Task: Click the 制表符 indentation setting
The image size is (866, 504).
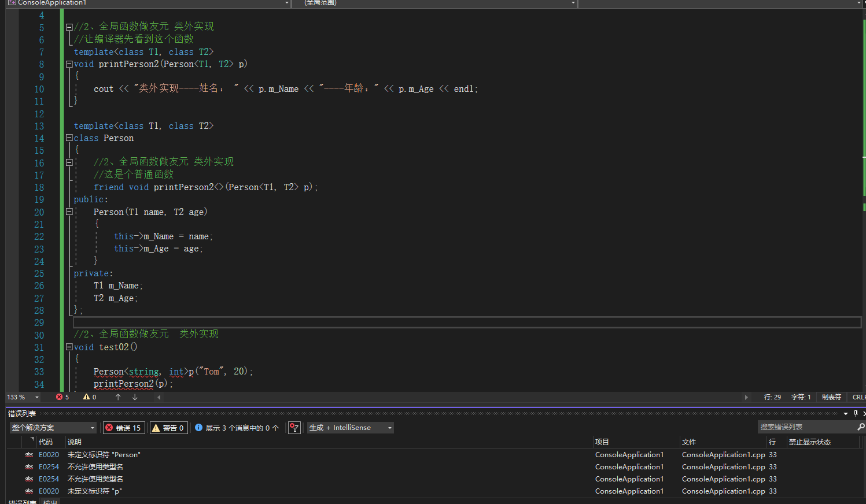Action: (831, 397)
